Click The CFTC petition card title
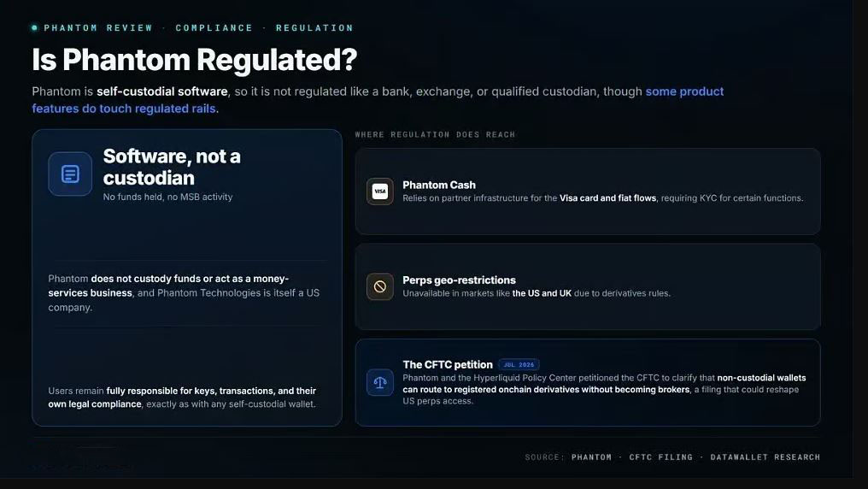 click(x=448, y=364)
